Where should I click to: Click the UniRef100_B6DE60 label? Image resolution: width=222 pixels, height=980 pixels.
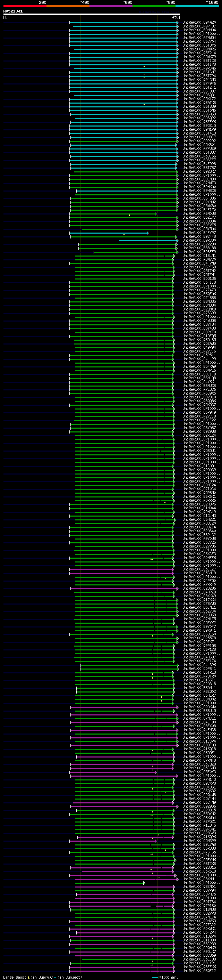point(199,634)
